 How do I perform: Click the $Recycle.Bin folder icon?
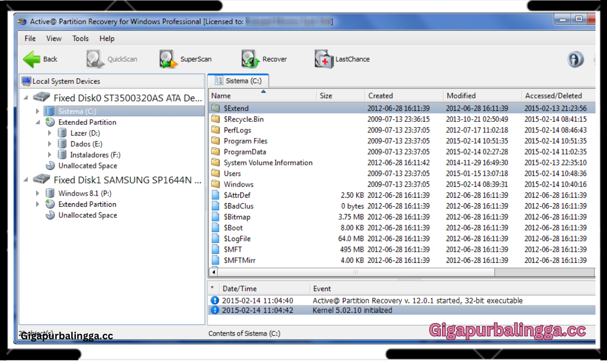tap(215, 119)
